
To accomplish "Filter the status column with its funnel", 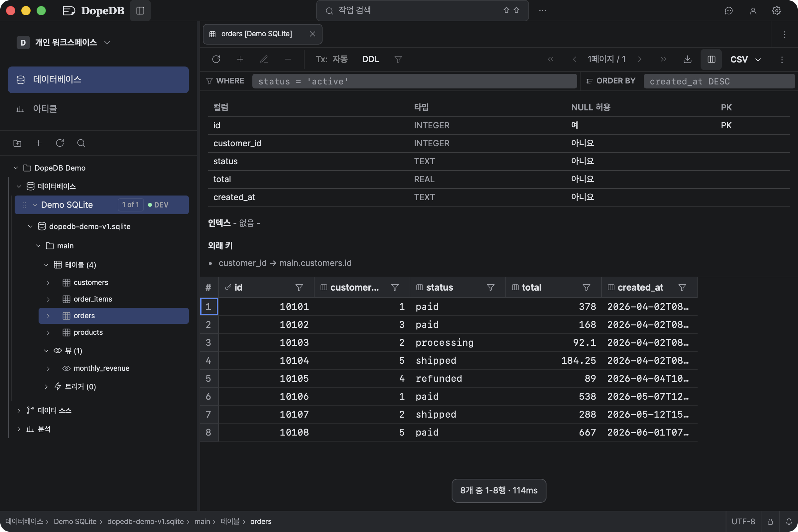I will (491, 288).
